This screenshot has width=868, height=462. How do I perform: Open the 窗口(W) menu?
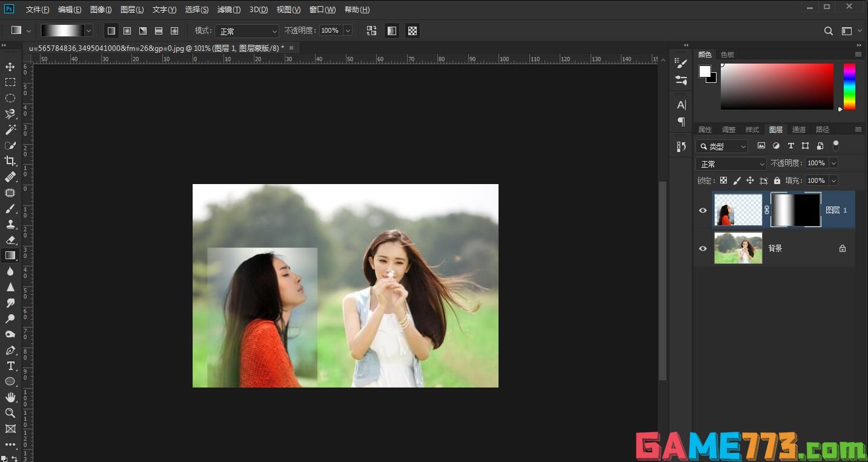(x=322, y=10)
